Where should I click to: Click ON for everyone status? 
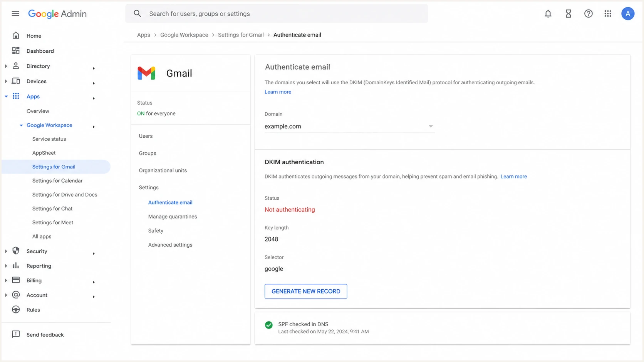click(156, 113)
